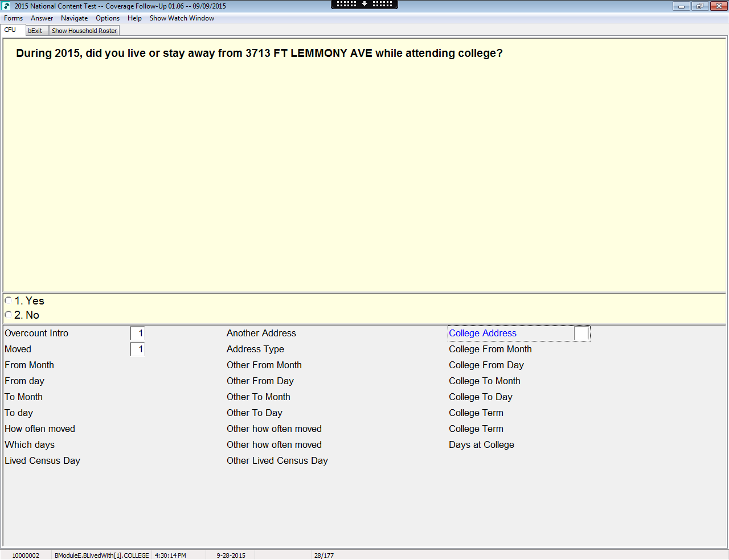729x560 pixels.
Task: Close the Coverage Follow-Up window
Action: pos(718,6)
